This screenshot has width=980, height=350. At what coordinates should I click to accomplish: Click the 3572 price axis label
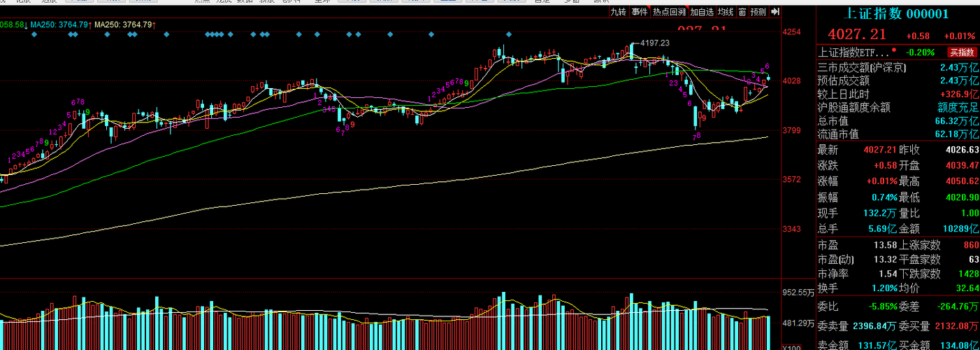791,180
